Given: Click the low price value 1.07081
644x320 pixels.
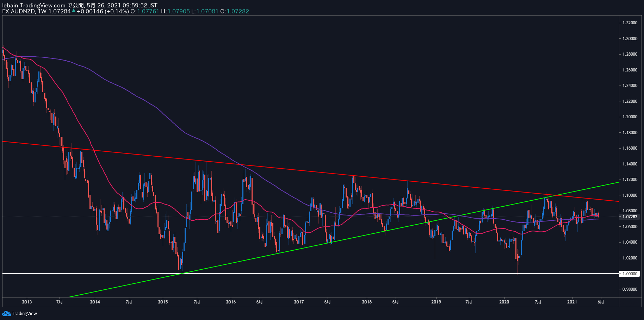Looking at the screenshot, I should pos(207,11).
